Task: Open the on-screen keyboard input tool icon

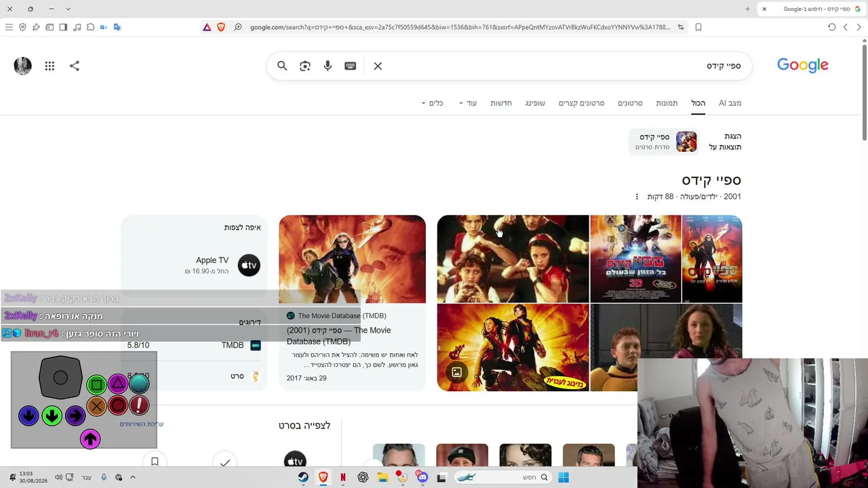Action: click(350, 66)
